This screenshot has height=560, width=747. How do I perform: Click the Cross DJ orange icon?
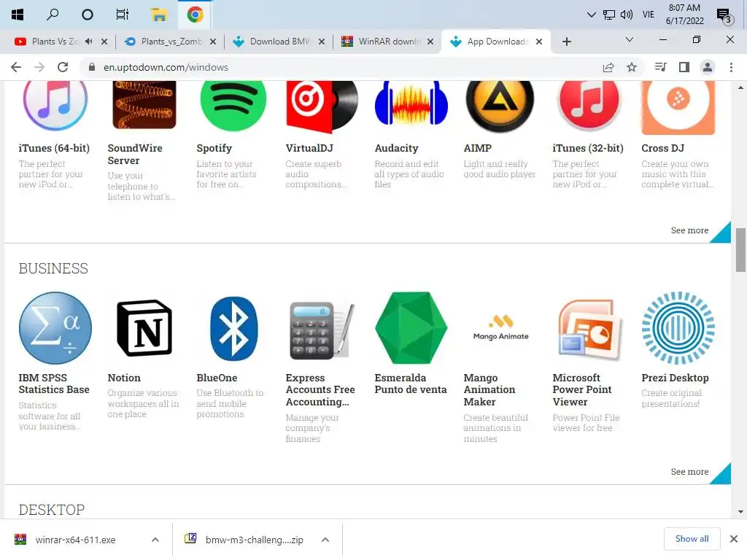click(678, 108)
